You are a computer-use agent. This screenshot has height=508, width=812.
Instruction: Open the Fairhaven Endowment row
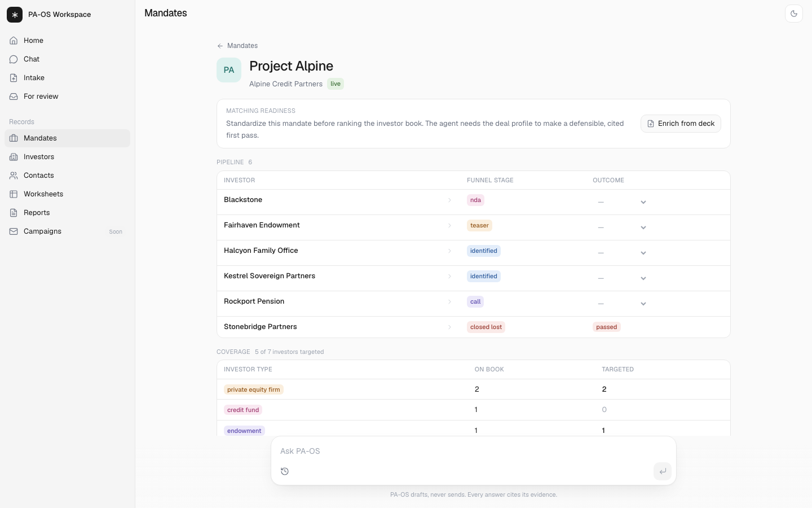474,227
